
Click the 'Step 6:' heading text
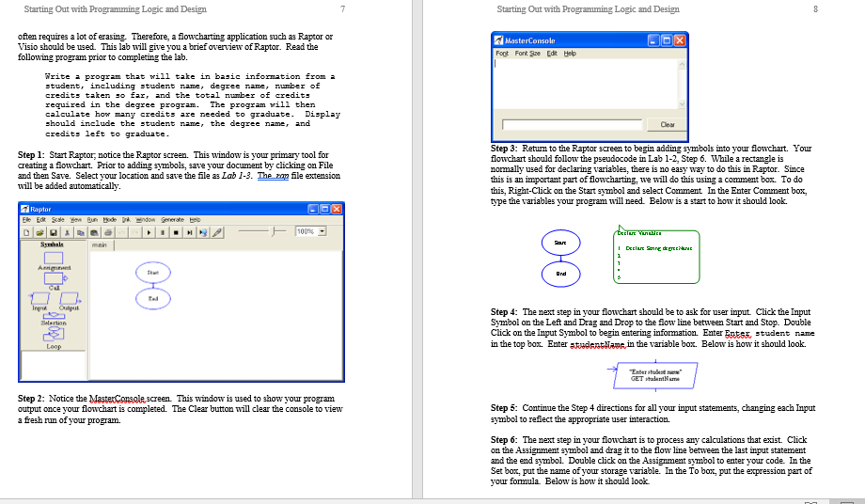click(504, 440)
